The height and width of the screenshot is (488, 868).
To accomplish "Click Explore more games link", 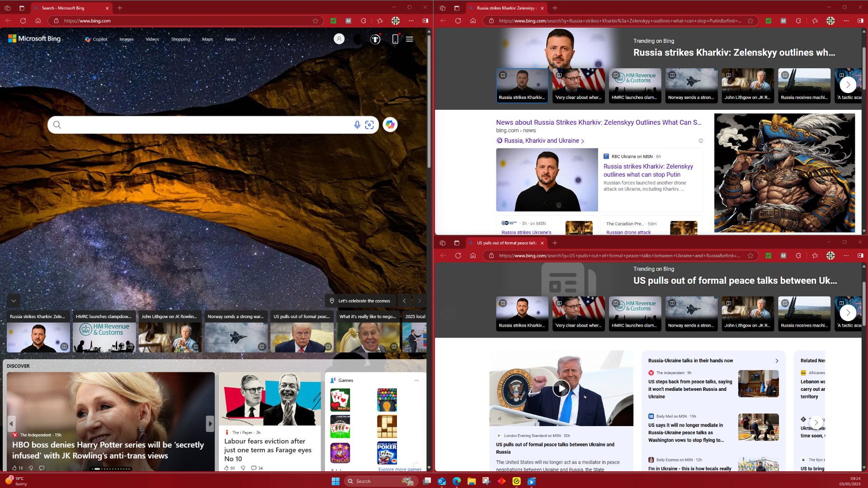I will tap(400, 469).
